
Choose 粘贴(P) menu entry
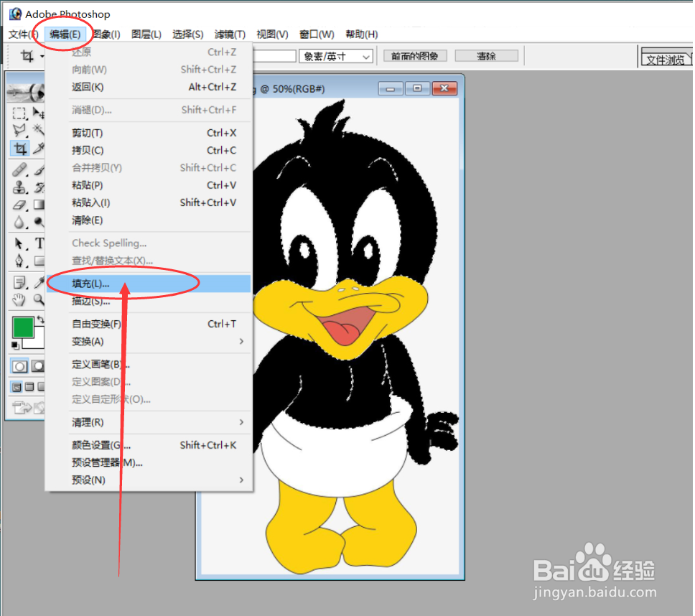[x=149, y=185]
